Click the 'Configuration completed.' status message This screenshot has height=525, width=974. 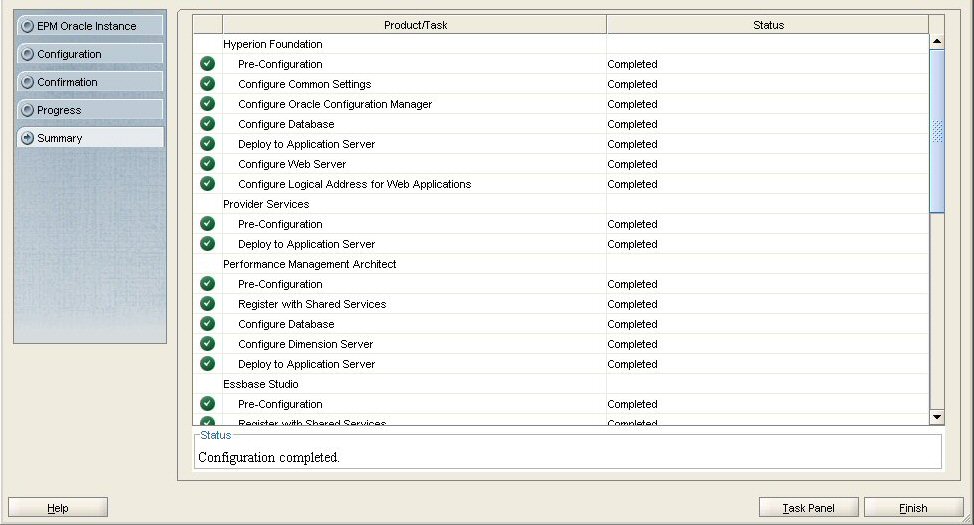[x=269, y=457]
